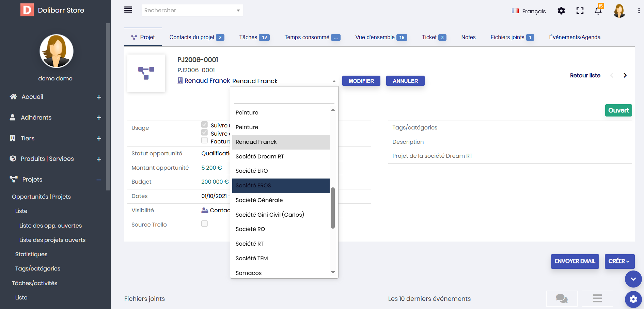Click the round chevron-down floating button

pyautogui.click(x=633, y=279)
